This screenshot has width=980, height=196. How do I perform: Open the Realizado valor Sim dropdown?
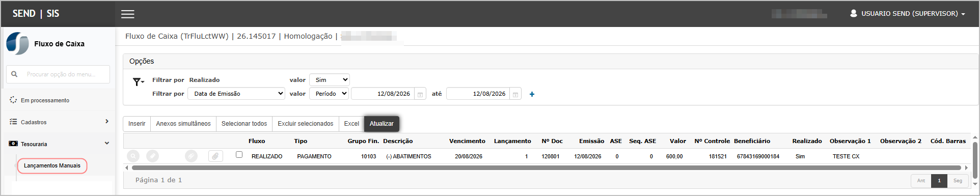[330, 80]
